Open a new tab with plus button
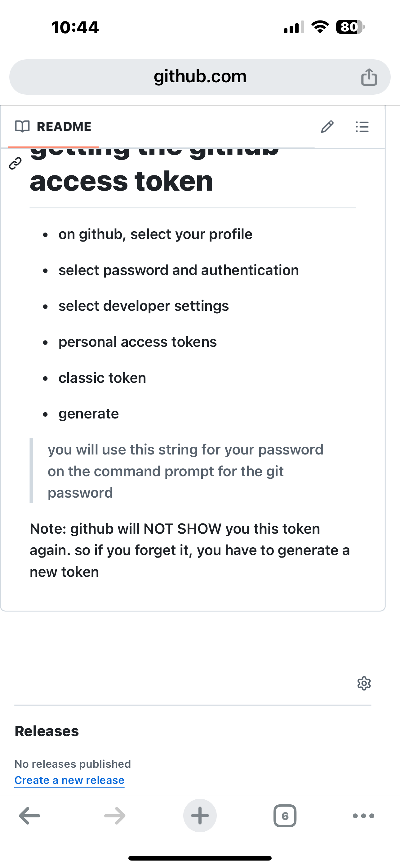This screenshot has width=400, height=868. (200, 816)
